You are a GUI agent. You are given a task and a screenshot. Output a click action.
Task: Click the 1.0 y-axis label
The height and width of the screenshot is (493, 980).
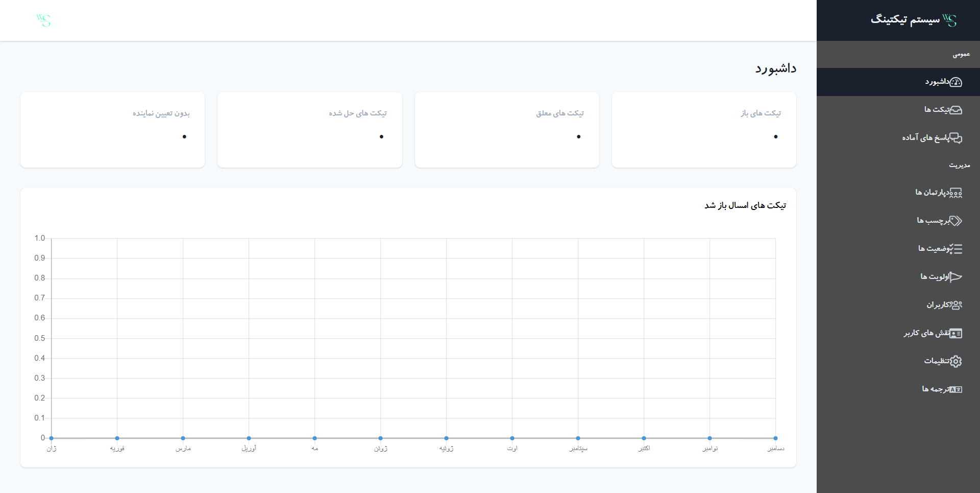[x=40, y=238]
